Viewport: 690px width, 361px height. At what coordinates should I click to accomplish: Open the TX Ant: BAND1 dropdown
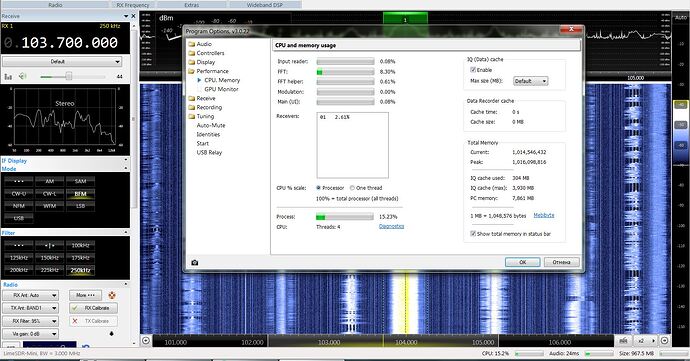pos(30,308)
